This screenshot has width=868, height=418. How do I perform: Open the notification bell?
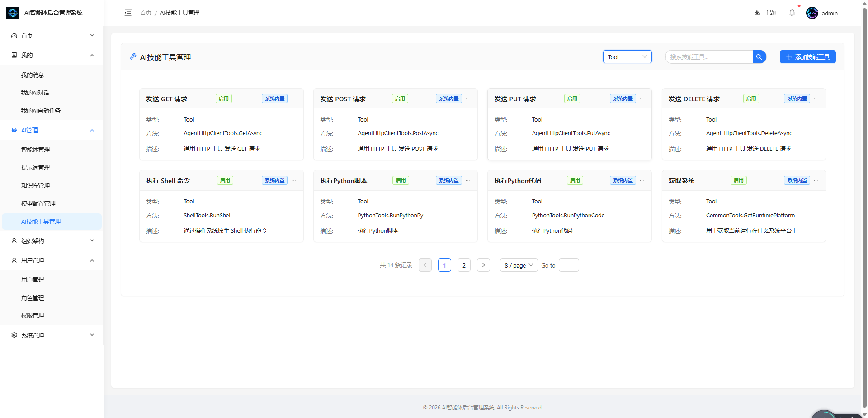point(792,13)
